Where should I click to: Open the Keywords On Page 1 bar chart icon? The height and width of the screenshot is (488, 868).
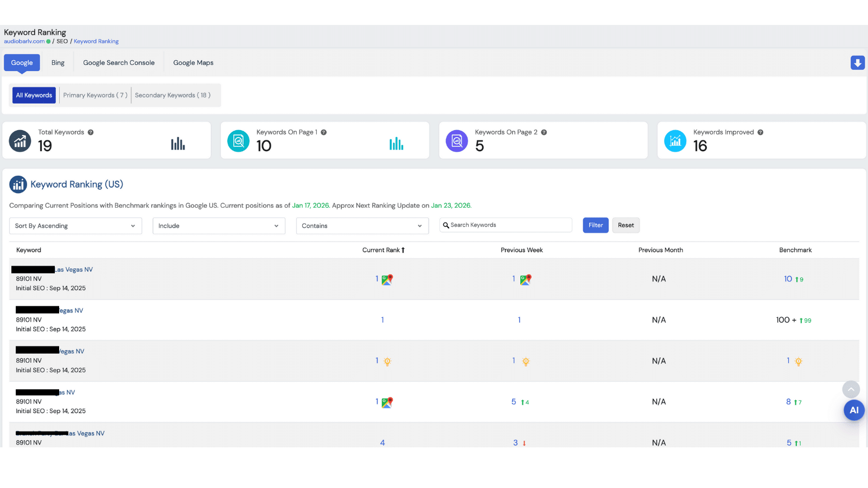(x=397, y=143)
